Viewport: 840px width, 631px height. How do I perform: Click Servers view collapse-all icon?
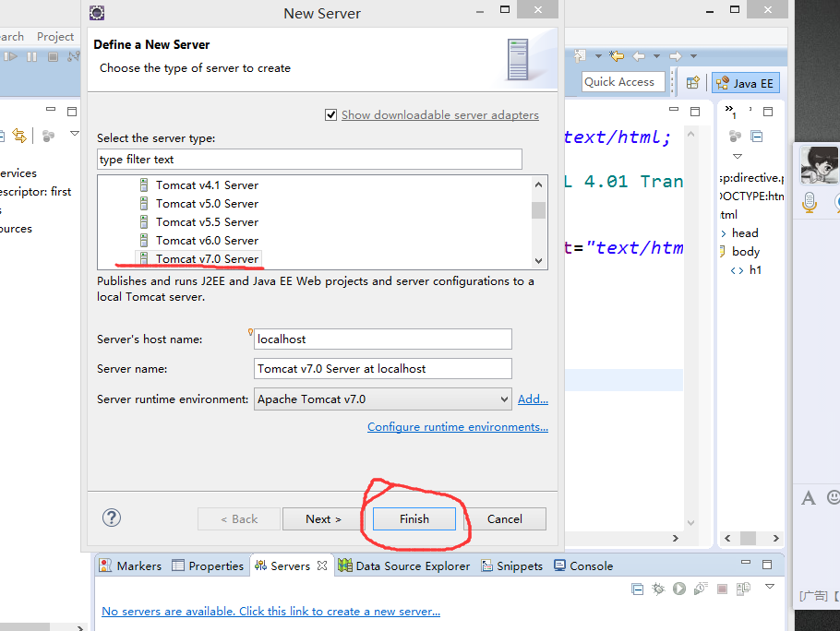click(638, 589)
